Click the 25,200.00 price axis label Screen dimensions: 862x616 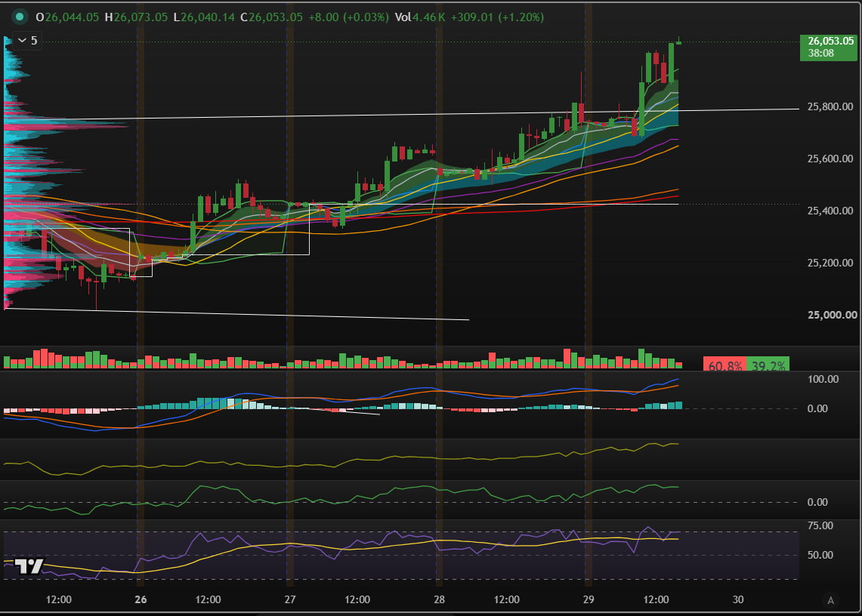coord(830,263)
